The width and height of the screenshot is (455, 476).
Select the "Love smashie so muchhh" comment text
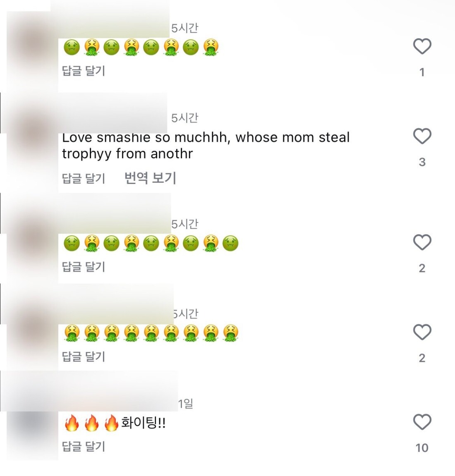[x=206, y=146]
